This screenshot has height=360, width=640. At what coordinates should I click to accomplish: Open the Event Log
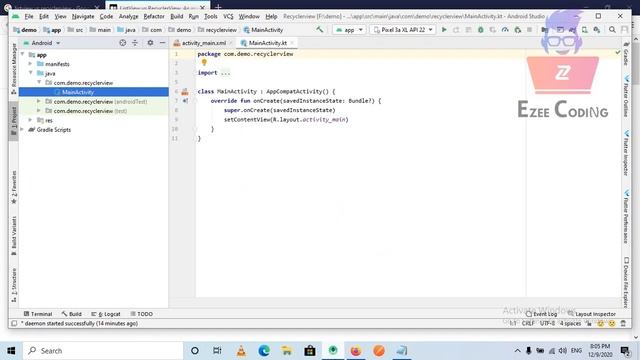[541, 314]
